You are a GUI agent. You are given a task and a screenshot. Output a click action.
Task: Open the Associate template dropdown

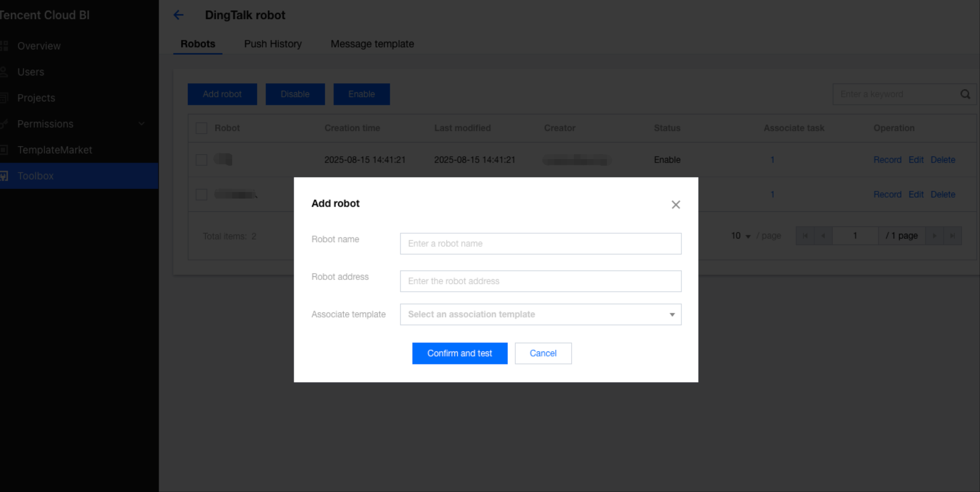click(540, 315)
